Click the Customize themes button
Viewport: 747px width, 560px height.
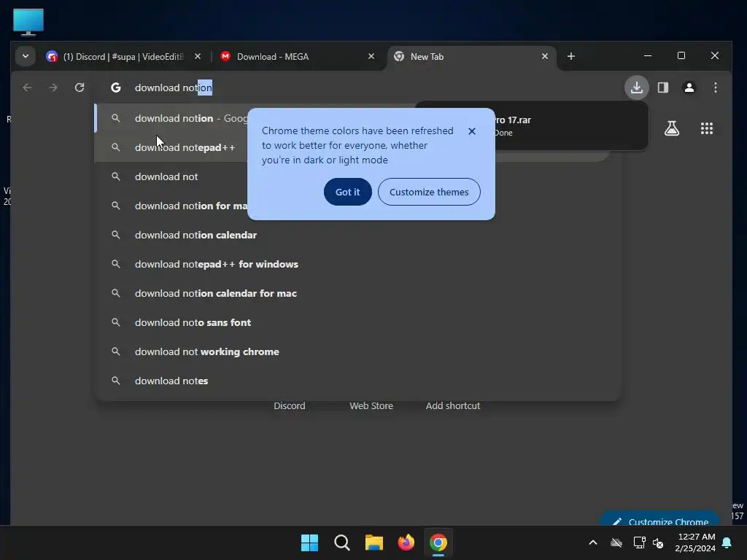tap(429, 192)
